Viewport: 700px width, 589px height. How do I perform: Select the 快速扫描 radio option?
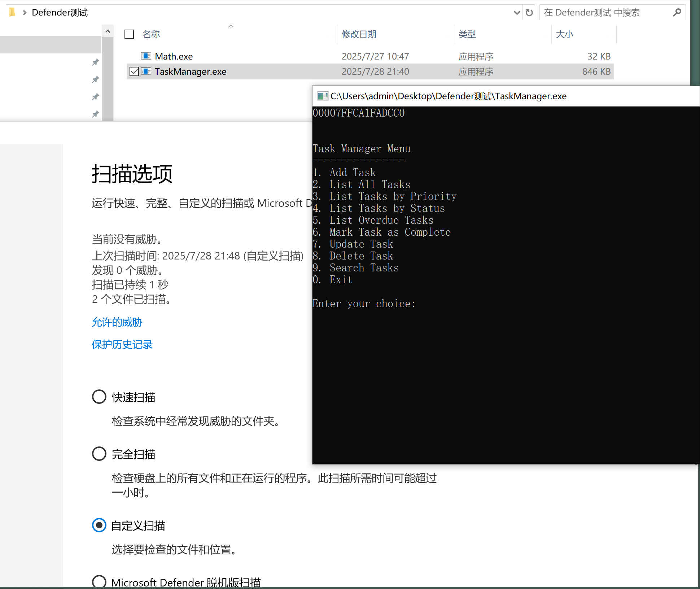[x=99, y=397]
